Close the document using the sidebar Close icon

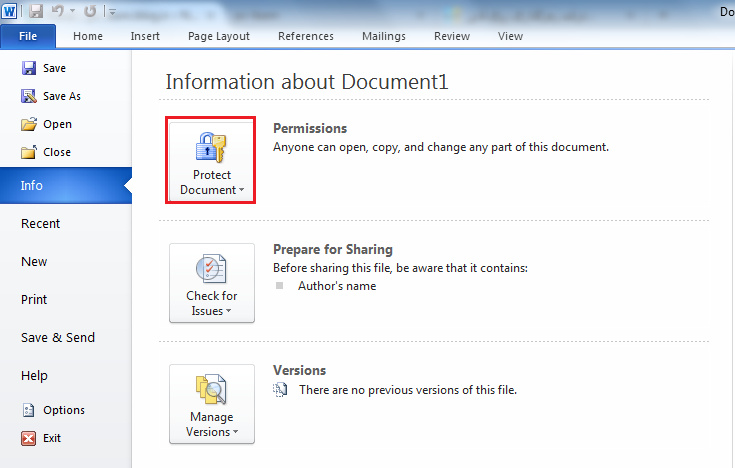point(29,152)
